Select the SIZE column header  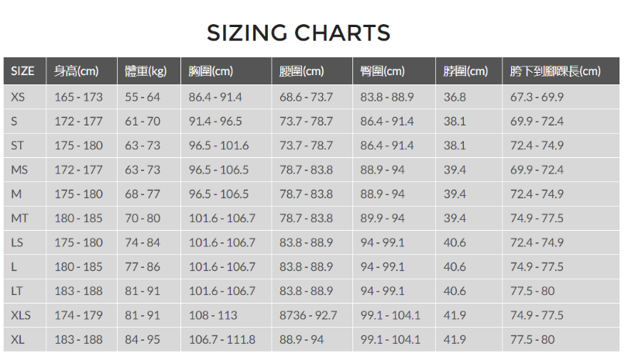[25, 70]
